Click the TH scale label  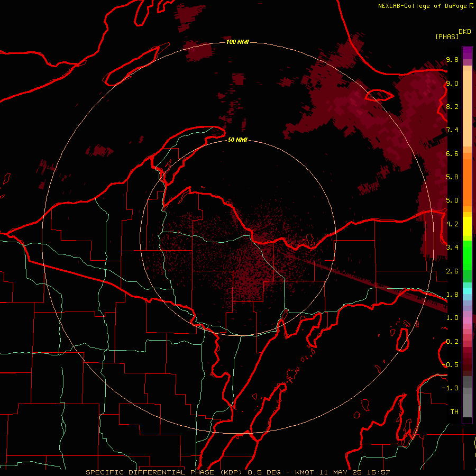point(454,412)
